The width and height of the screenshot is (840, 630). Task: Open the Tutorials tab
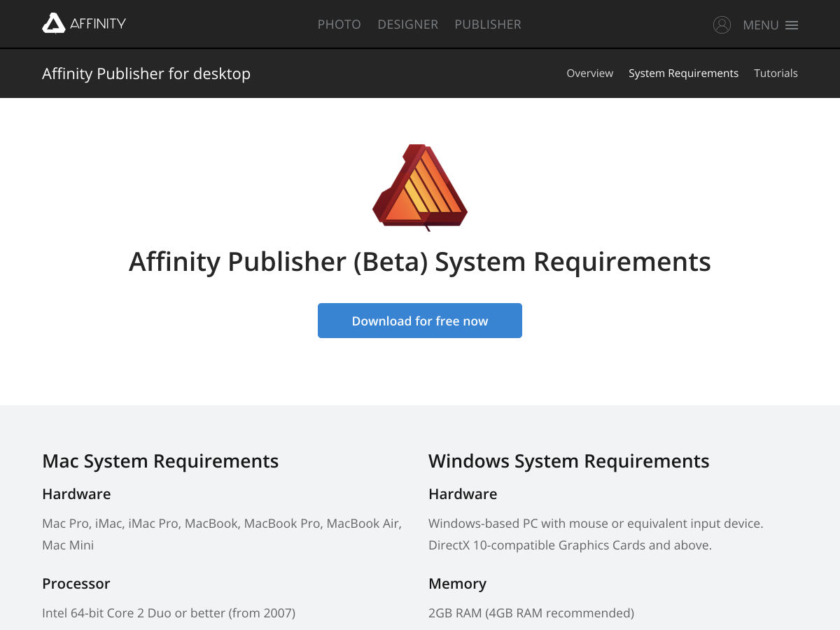point(776,73)
